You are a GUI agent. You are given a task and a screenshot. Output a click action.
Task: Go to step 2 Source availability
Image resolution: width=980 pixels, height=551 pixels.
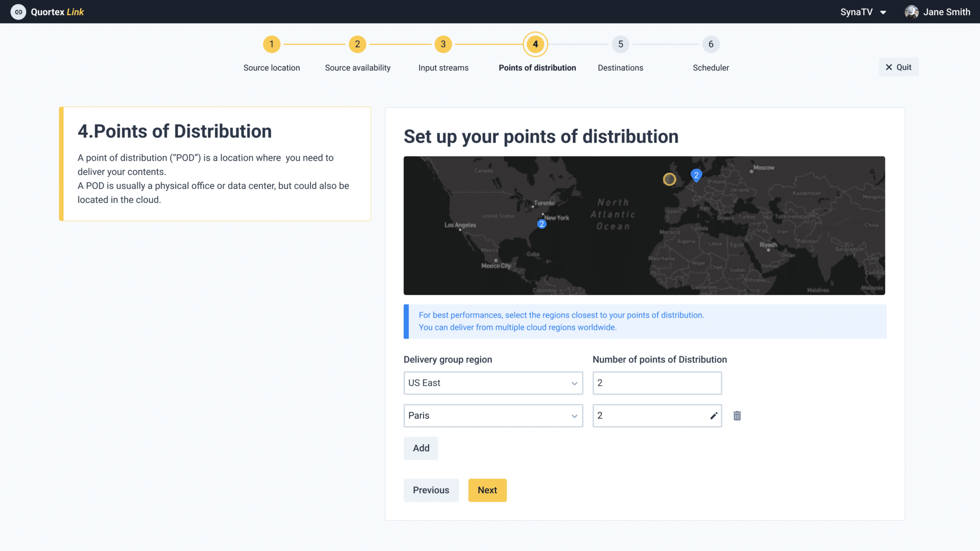(x=357, y=44)
